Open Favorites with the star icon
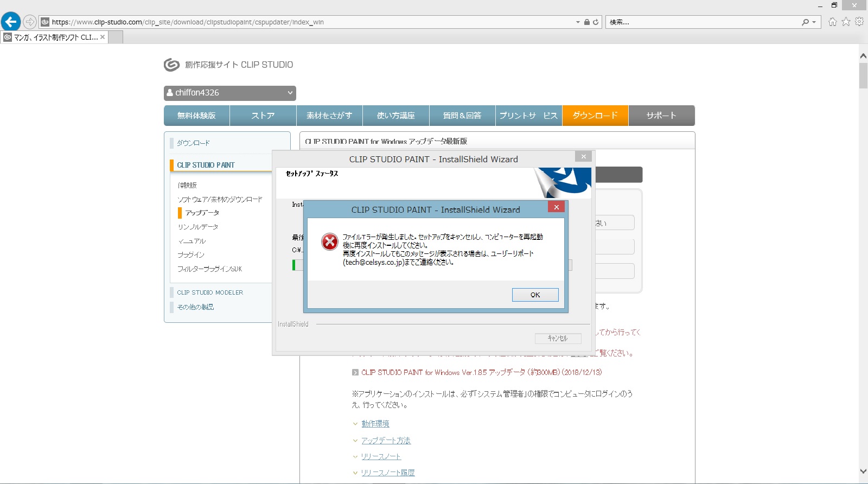This screenshot has width=868, height=484. point(846,22)
